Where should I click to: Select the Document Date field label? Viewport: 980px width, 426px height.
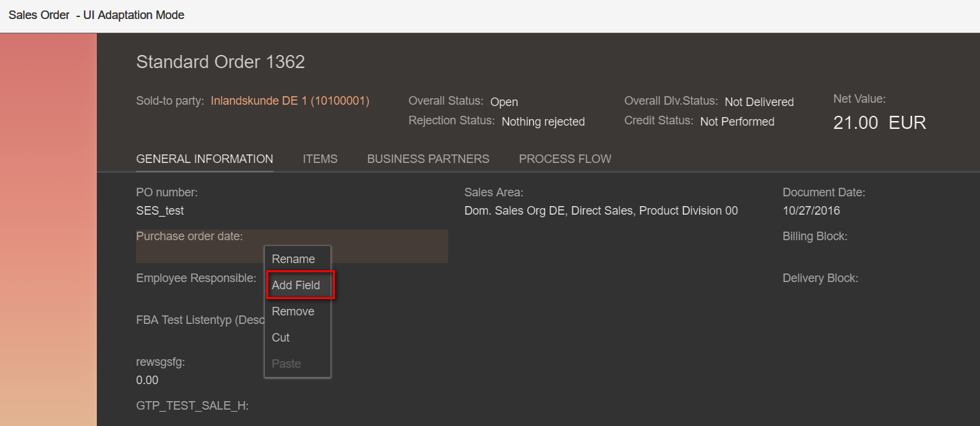click(824, 192)
